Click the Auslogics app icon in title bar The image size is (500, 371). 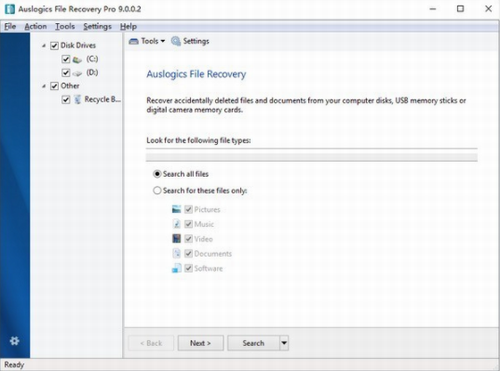tap(10, 9)
